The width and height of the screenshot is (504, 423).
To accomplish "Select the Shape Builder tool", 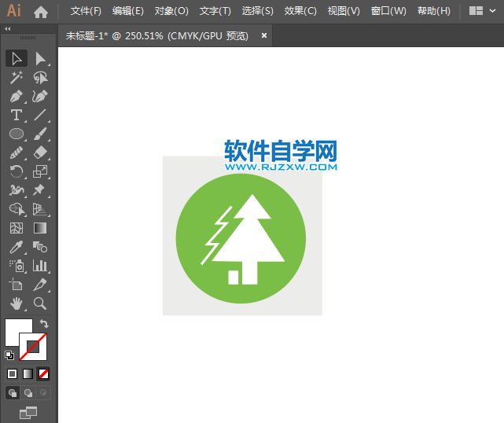I will 17,209.
